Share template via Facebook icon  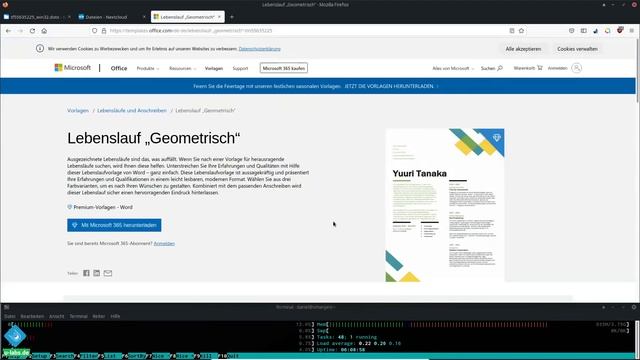86,273
